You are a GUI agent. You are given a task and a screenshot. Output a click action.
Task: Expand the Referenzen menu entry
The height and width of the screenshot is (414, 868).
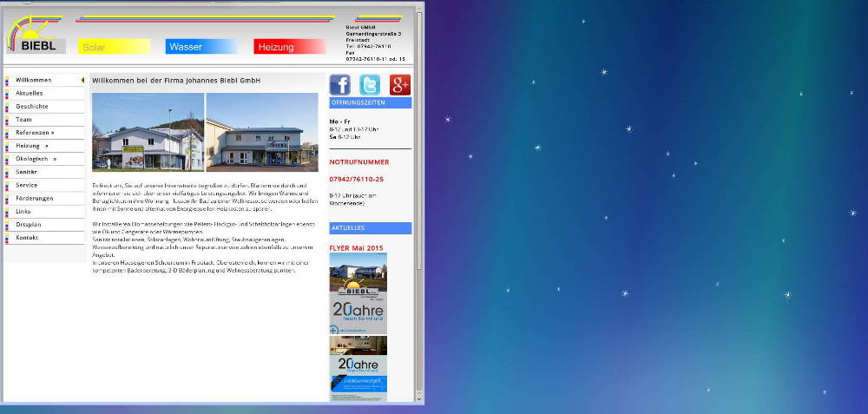pyautogui.click(x=44, y=133)
